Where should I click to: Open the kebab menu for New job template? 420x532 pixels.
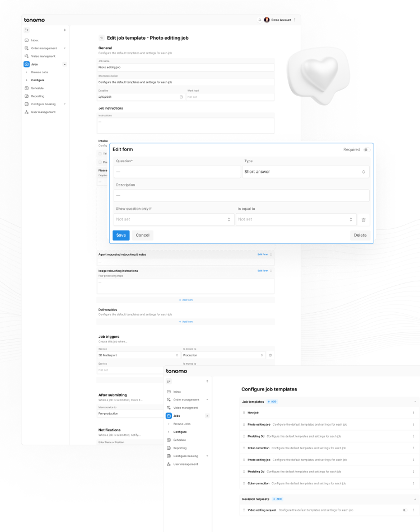(413, 413)
